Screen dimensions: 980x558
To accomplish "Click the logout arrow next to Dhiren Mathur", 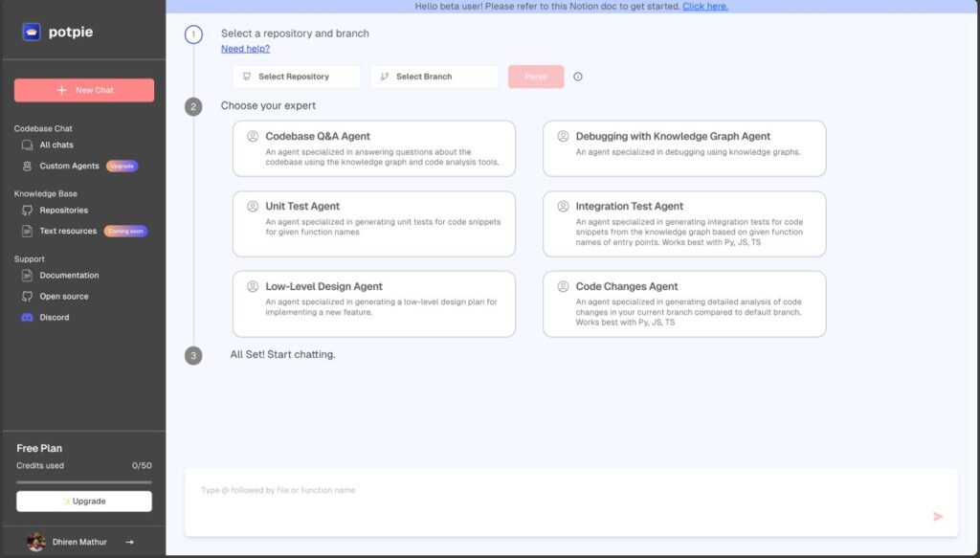I will click(130, 542).
